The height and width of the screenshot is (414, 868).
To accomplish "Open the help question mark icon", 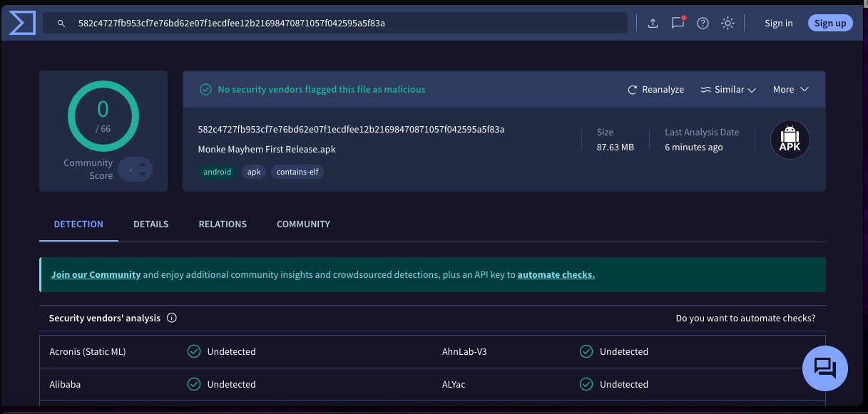I will (703, 24).
